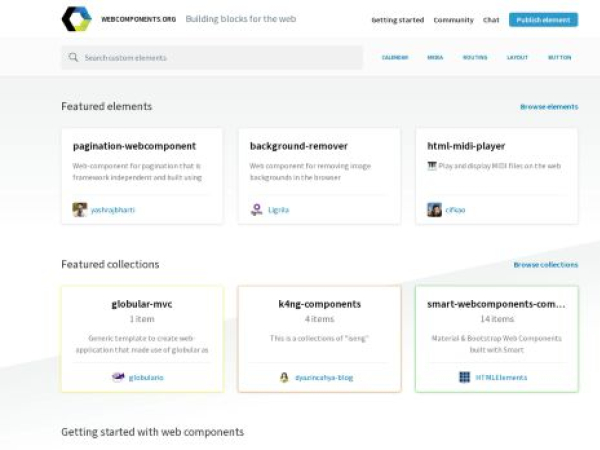The width and height of the screenshot is (600, 450).
Task: Open the Chat menu item
Action: tap(491, 20)
